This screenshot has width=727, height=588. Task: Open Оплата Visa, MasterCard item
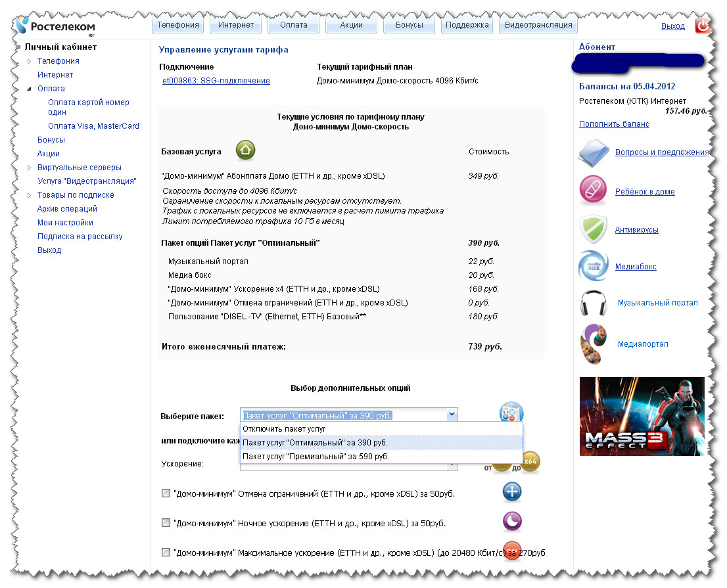click(x=93, y=126)
